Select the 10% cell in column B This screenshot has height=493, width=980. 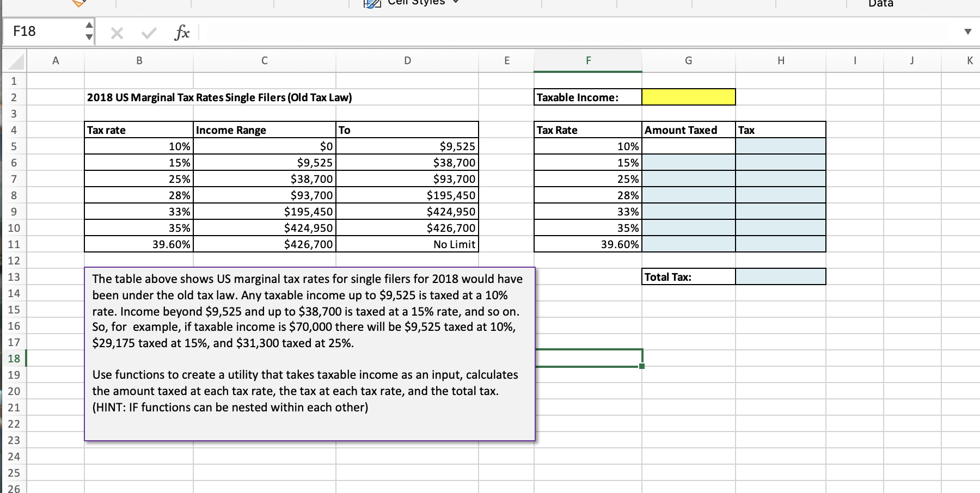coord(139,146)
